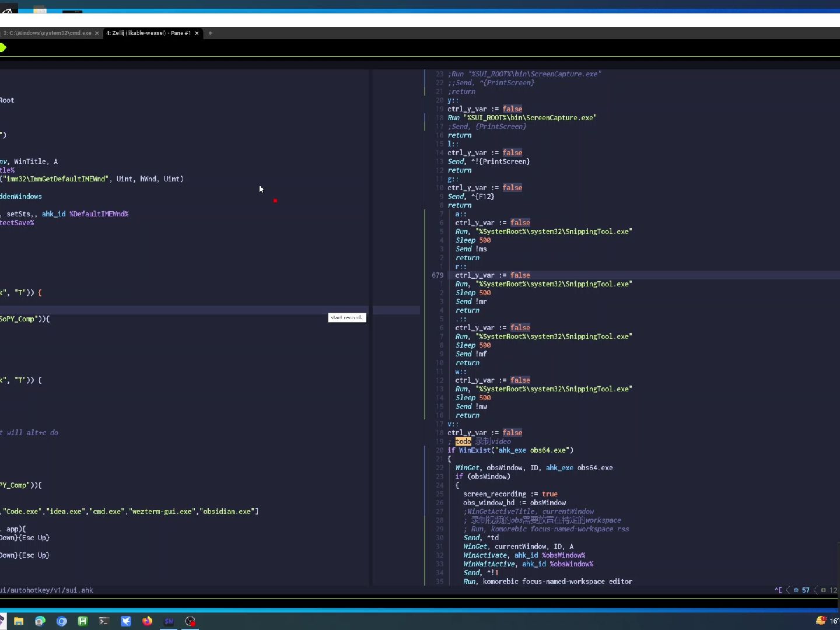
Task: Click the ';WinGetActiveTitle, currentWindow' comment
Action: click(x=528, y=512)
